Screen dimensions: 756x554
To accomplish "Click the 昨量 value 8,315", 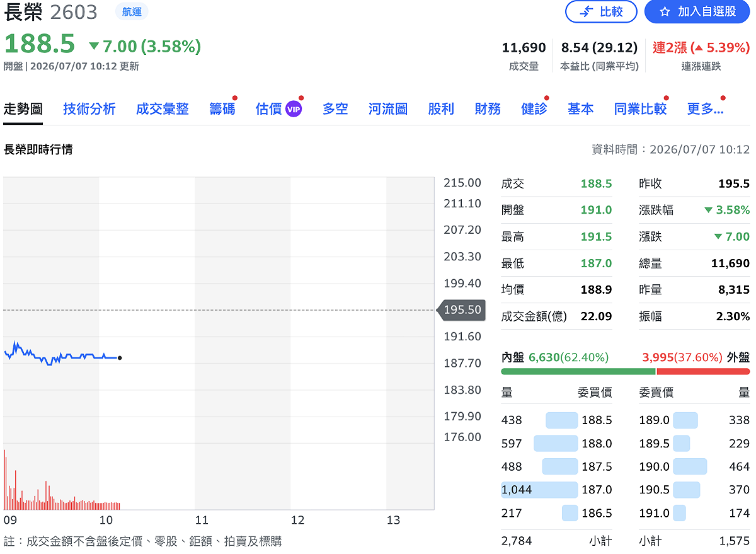I will 733,289.
